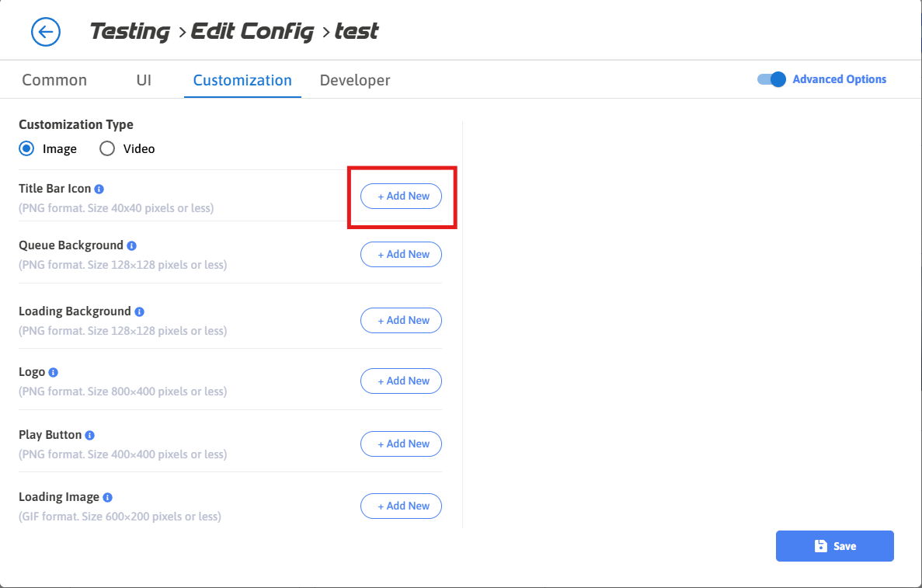This screenshot has height=588, width=922.
Task: Add new Play Button image
Action: 401,444
